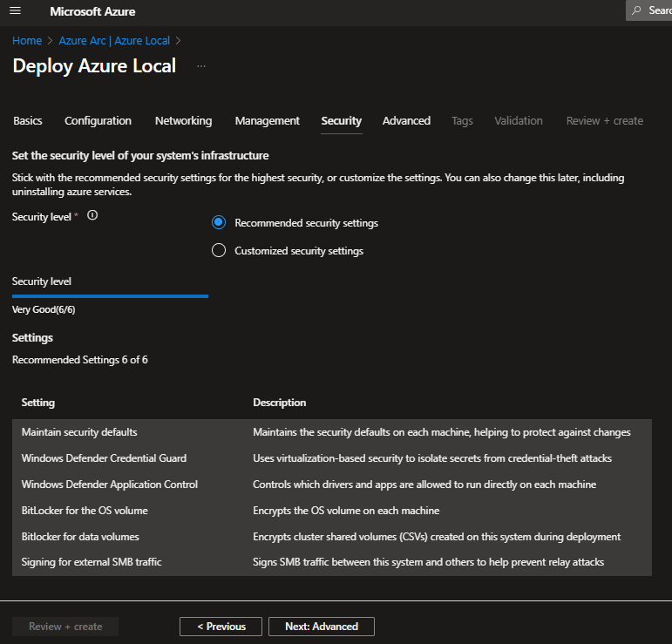Select Windows Defender Application Control row
Viewport: 672px width, 644px height.
coord(332,485)
